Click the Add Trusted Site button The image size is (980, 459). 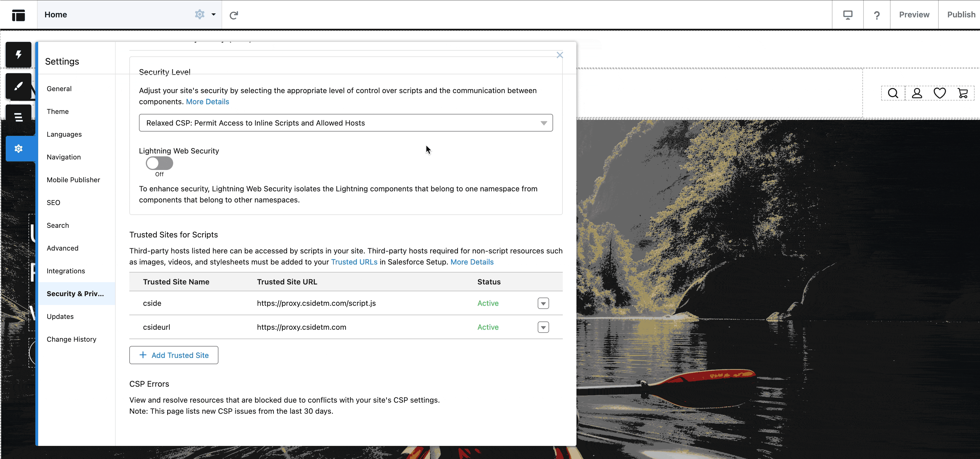(x=173, y=355)
